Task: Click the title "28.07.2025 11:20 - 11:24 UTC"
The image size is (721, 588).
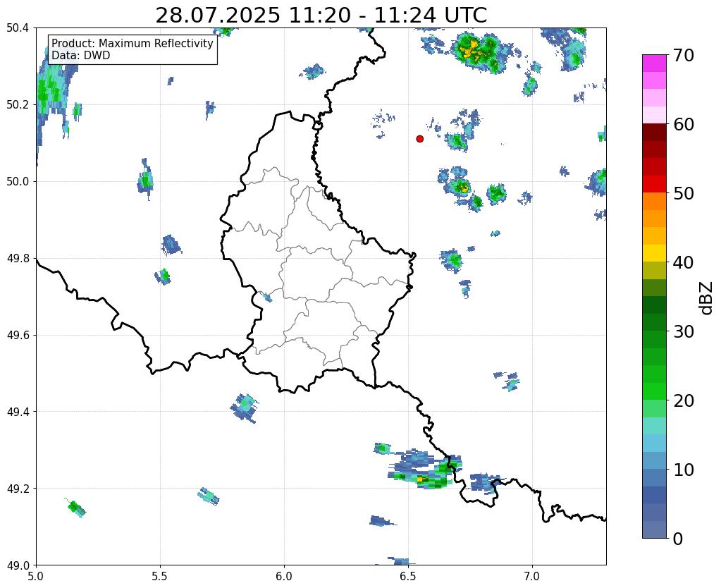Action: pos(321,16)
